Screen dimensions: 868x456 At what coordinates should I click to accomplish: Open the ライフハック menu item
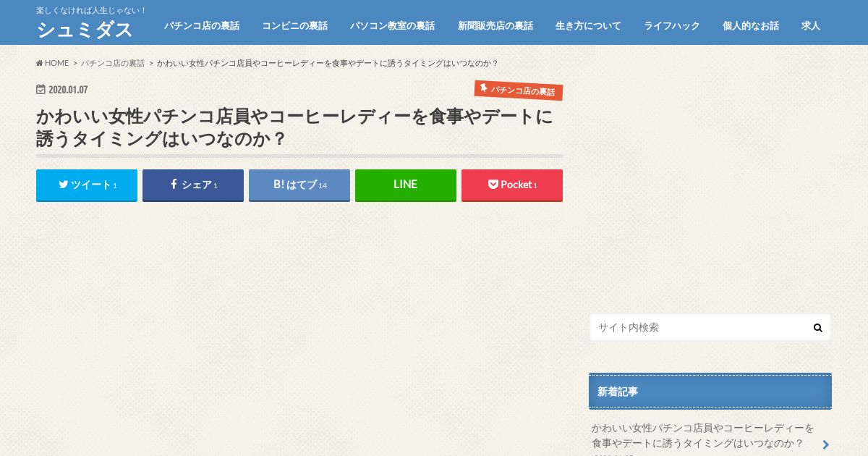(x=671, y=25)
